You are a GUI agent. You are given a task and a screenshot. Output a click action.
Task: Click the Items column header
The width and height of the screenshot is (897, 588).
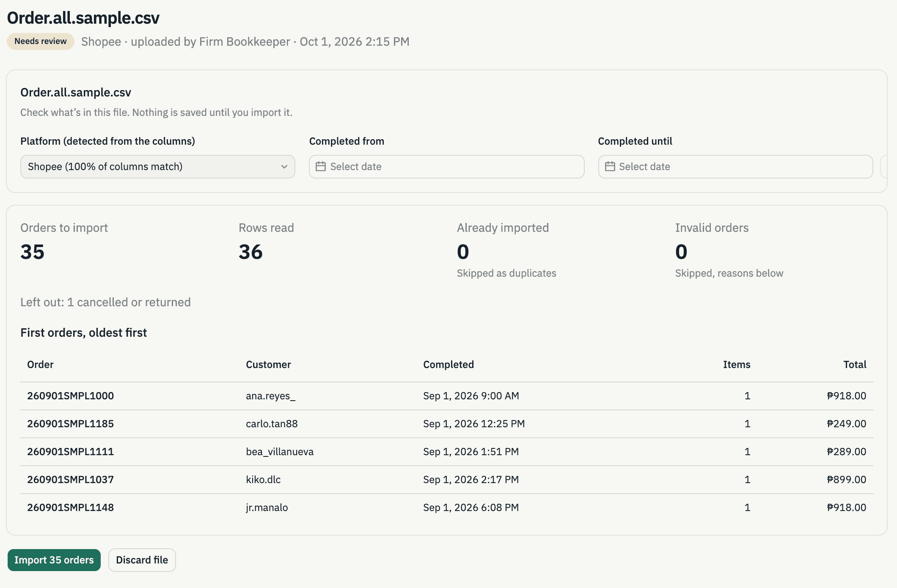[737, 365]
